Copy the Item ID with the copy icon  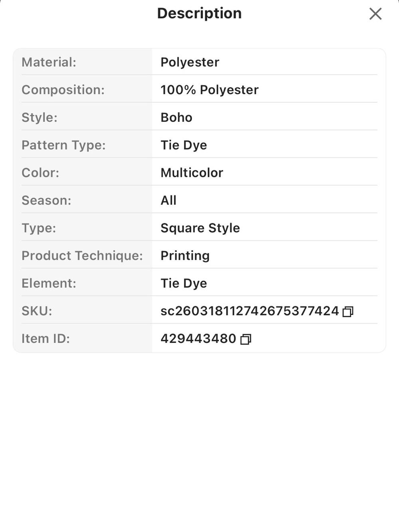[246, 339]
